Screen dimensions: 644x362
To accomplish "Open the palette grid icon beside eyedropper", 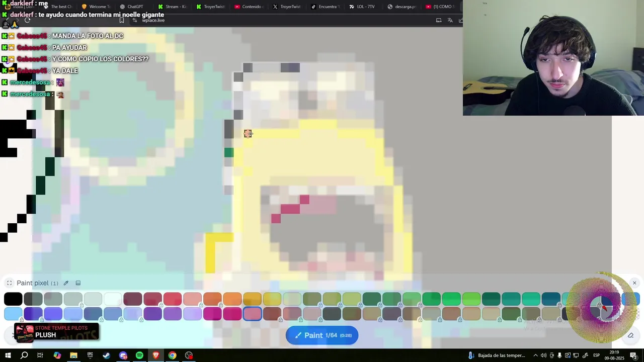I will pos(78,283).
